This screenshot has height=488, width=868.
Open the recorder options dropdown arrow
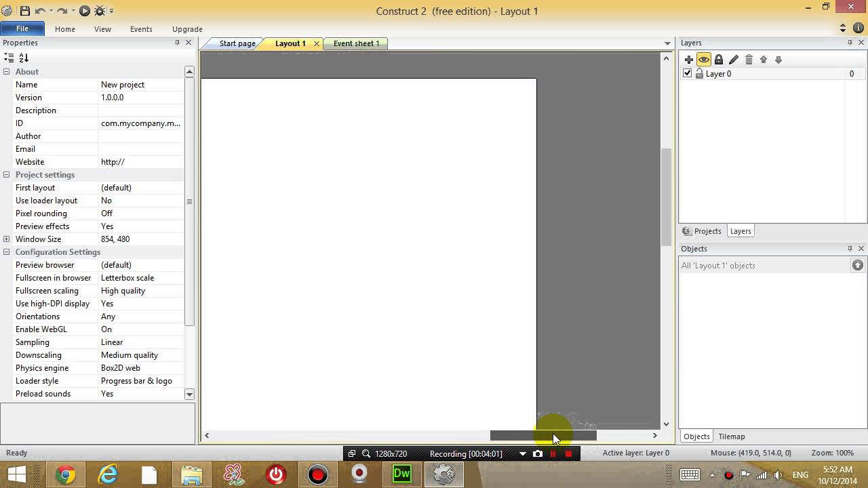pyautogui.click(x=522, y=453)
